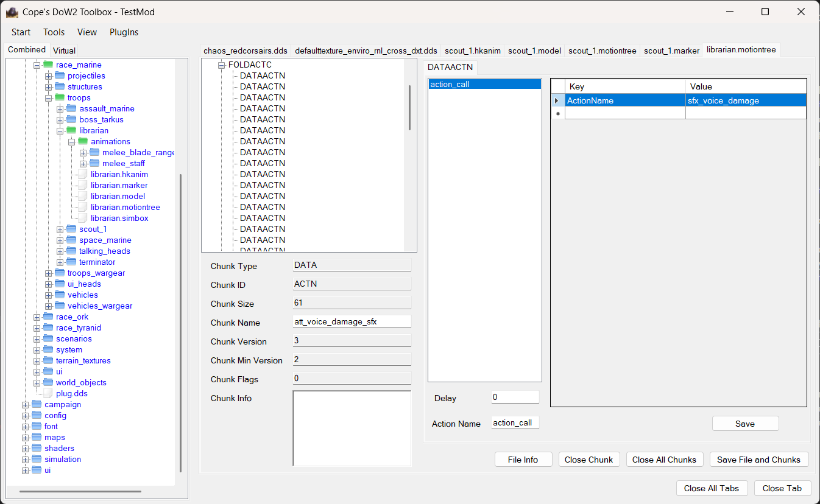Click the Save button
The width and height of the screenshot is (820, 504).
(745, 424)
